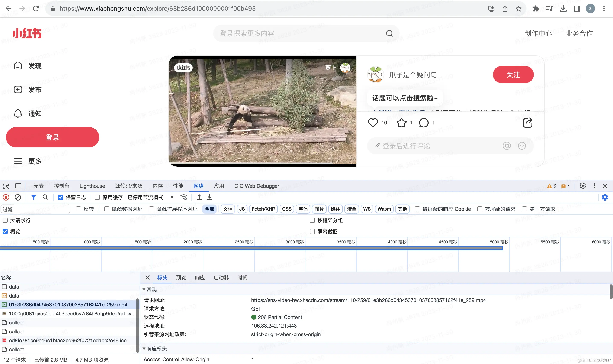Enable the 停用缓存 checkbox
Image resolution: width=613 pixels, height=364 pixels.
(x=97, y=198)
